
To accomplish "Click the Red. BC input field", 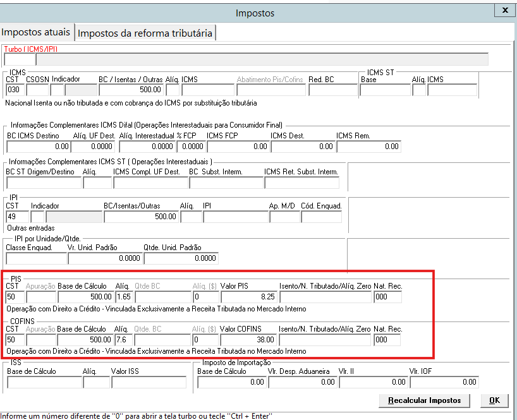I will click(332, 90).
